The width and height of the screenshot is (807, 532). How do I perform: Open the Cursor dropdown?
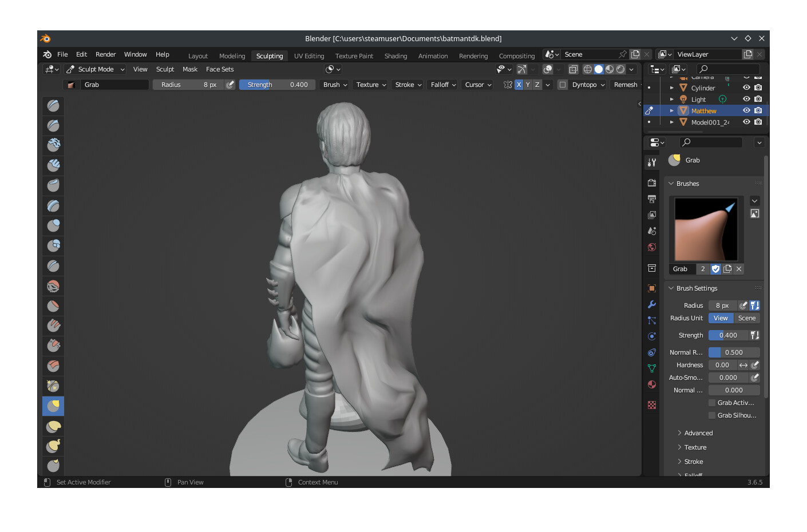point(478,85)
